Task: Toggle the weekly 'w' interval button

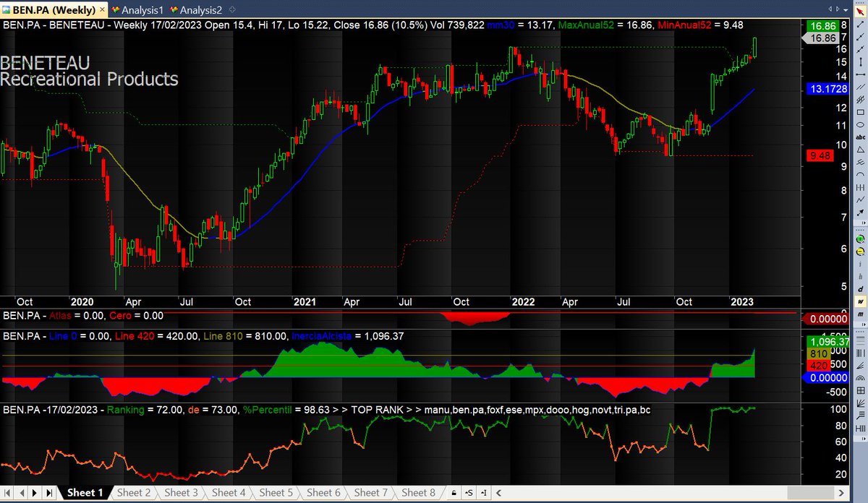Action: coord(861,302)
